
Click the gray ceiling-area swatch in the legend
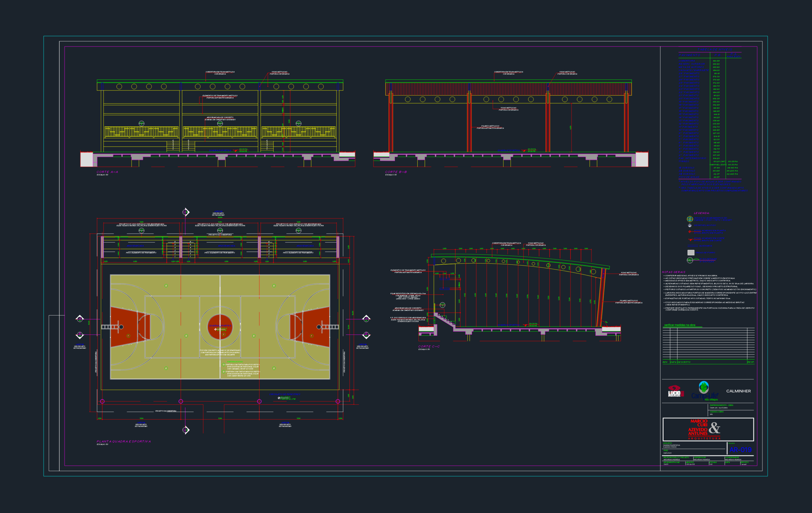pyautogui.click(x=691, y=252)
